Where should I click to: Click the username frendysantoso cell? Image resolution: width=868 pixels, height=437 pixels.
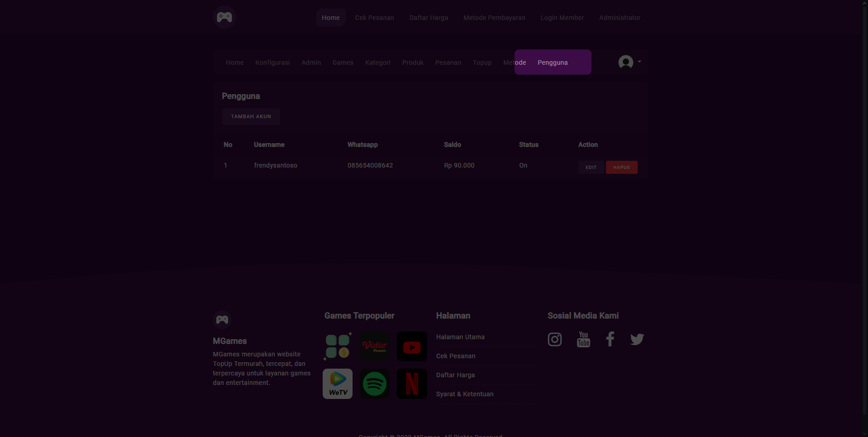click(276, 165)
